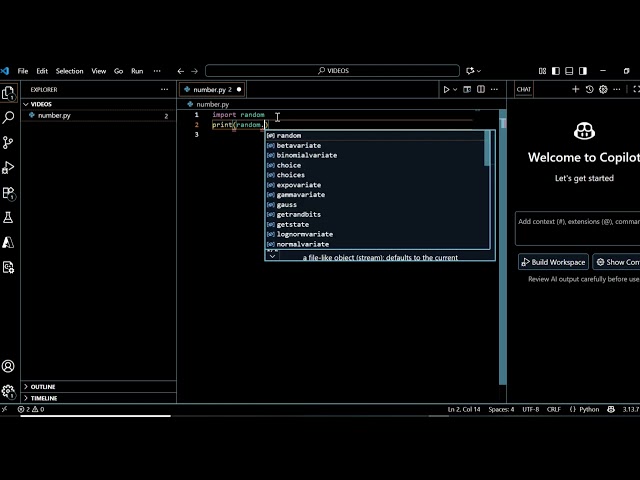Maximize the chat panel icon
Viewport: 640px width, 480px height.
636,89
